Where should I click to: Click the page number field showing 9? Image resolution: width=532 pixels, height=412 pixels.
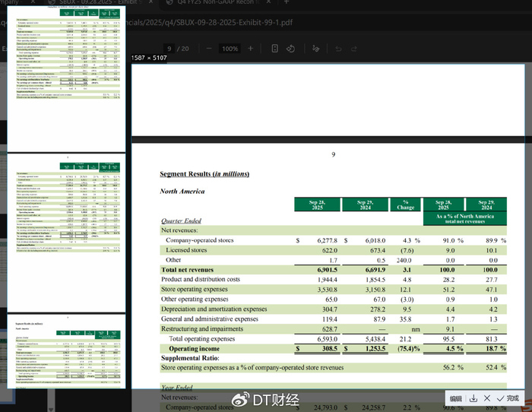169,49
